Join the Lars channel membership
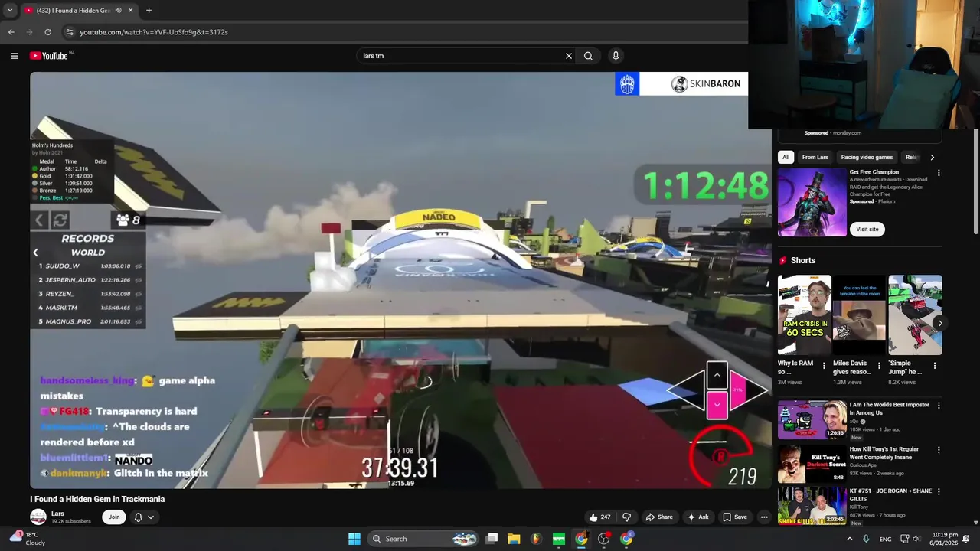980x551 pixels. click(x=114, y=517)
